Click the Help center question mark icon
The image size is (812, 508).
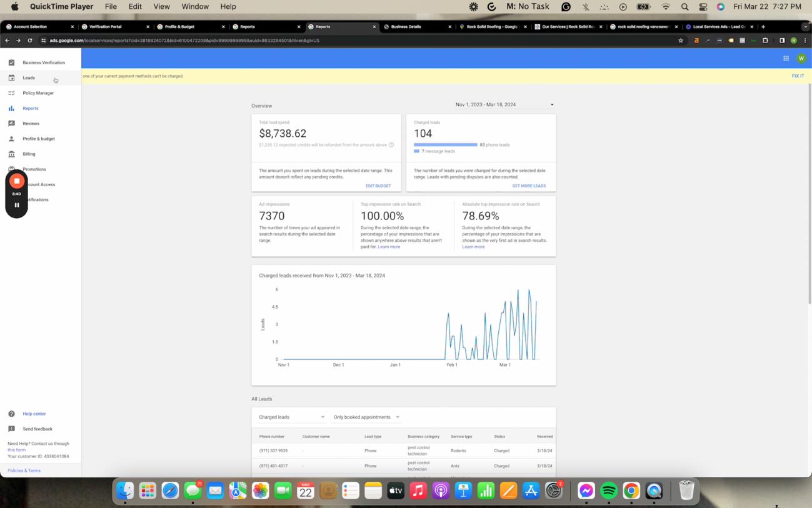11,414
